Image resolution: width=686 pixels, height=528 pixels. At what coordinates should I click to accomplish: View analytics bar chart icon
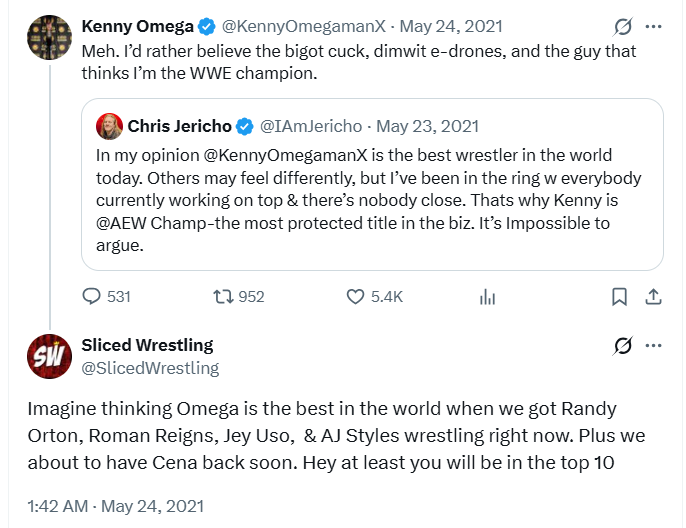tap(488, 296)
